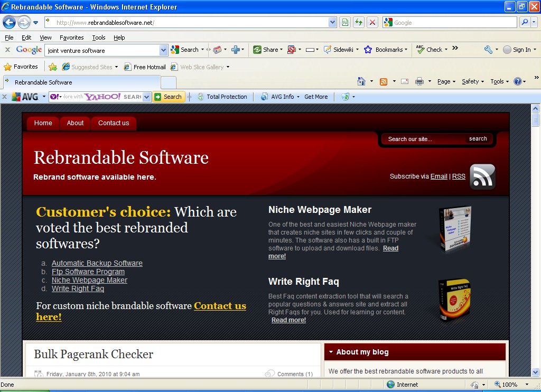Click the magnifier search icon by Google box

point(525,22)
